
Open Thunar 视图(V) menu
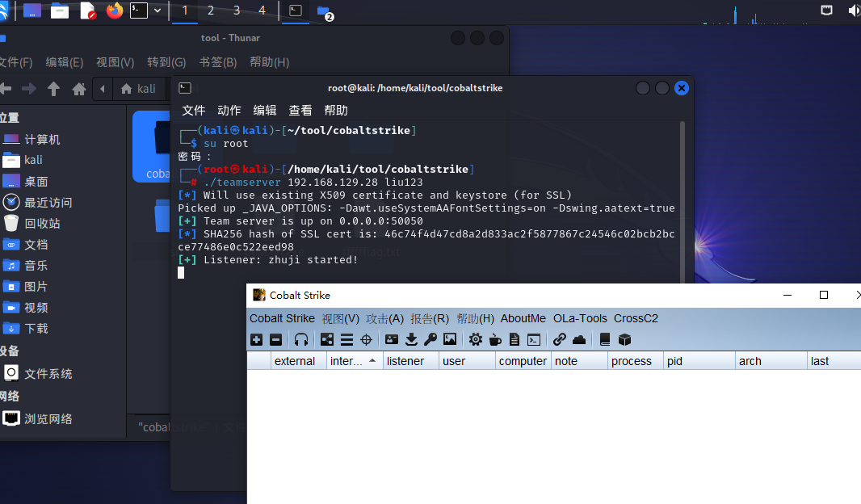115,62
